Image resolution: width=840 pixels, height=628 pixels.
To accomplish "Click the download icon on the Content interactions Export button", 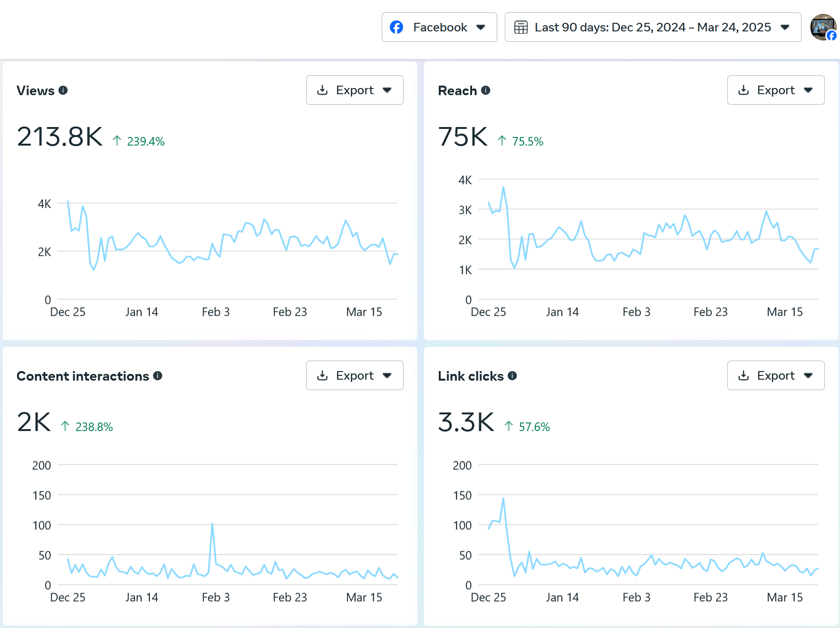I will (x=322, y=375).
